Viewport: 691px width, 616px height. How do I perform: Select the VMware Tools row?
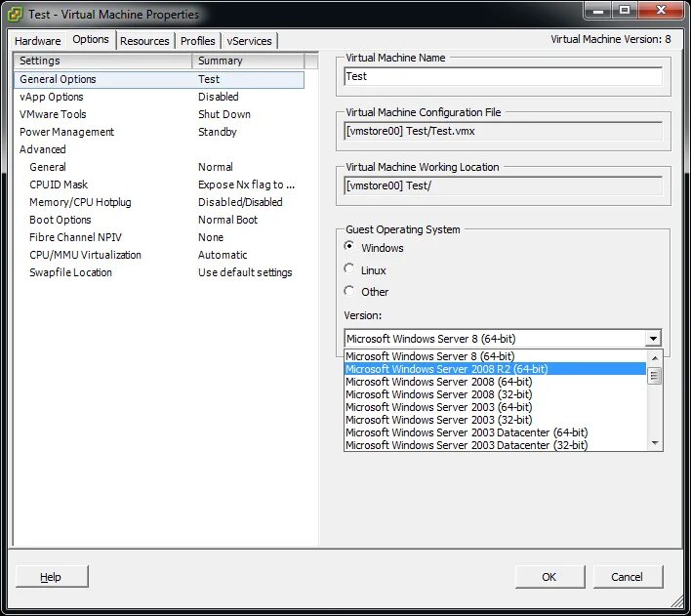159,114
